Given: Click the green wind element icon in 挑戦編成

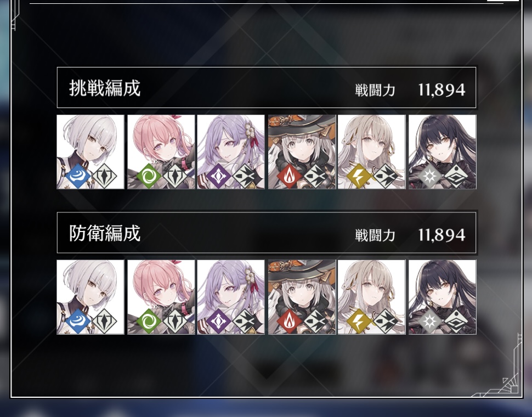Looking at the screenshot, I should [x=149, y=176].
